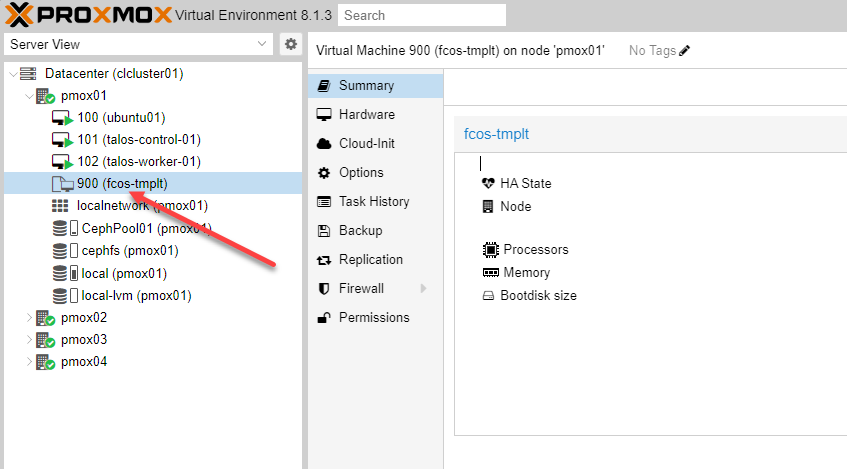Click the talos-control-01 VM icon

[63, 140]
